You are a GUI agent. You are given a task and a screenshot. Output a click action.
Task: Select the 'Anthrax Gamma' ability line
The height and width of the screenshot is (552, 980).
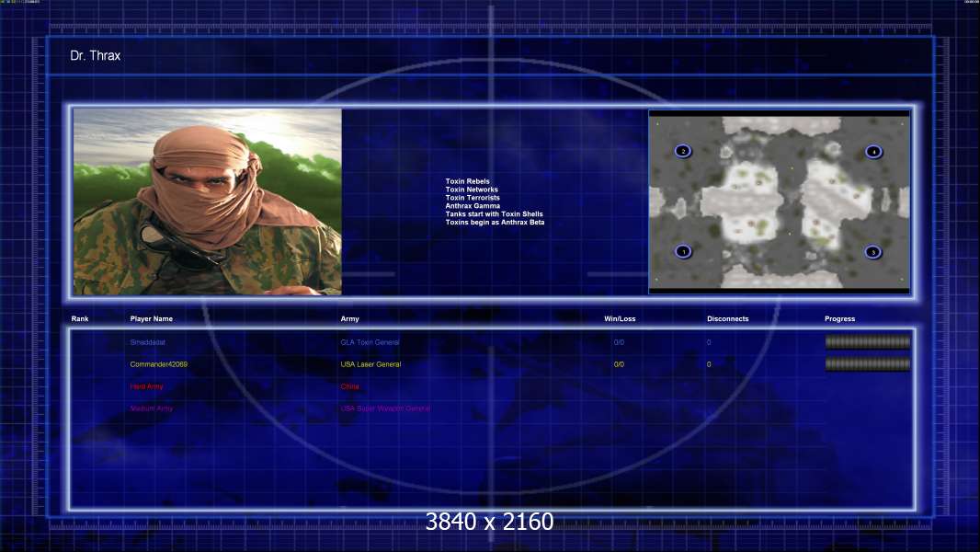pyautogui.click(x=473, y=206)
